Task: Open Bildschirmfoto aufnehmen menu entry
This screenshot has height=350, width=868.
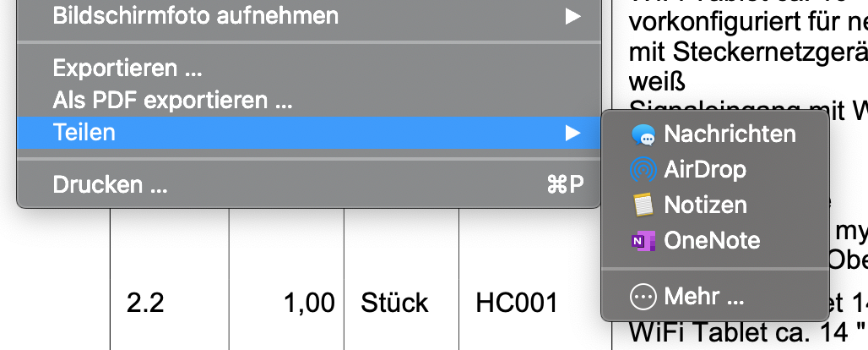Action: (196, 15)
